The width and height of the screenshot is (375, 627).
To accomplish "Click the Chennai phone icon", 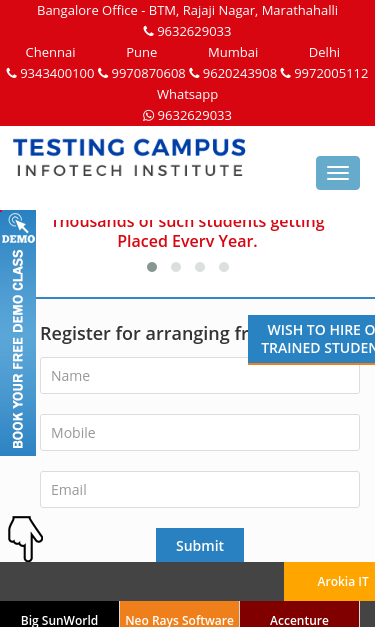I will 12,73.
